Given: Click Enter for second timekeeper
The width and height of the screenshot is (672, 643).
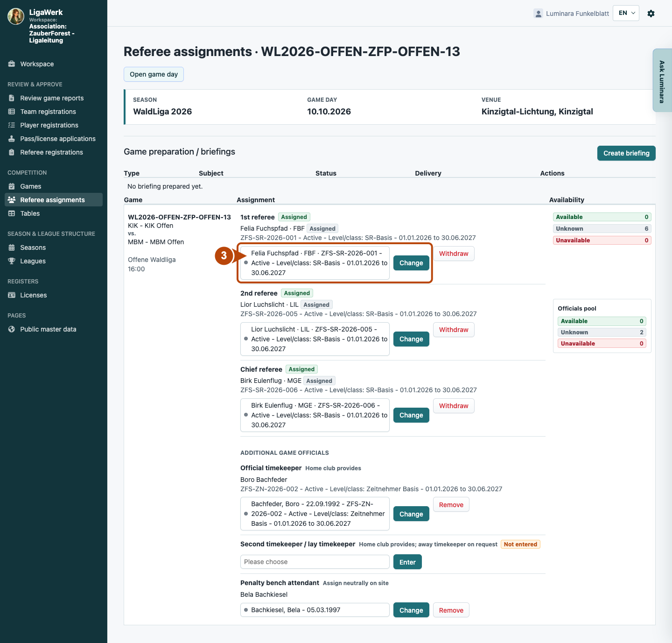Looking at the screenshot, I should click(x=407, y=562).
